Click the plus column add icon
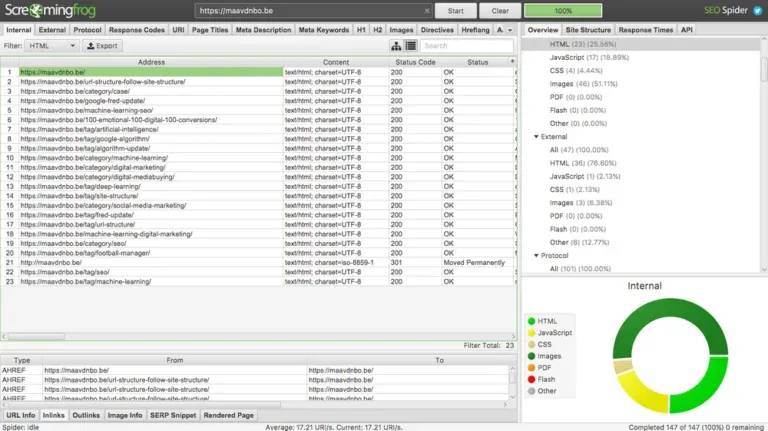This screenshot has height=431, width=768. coord(512,62)
